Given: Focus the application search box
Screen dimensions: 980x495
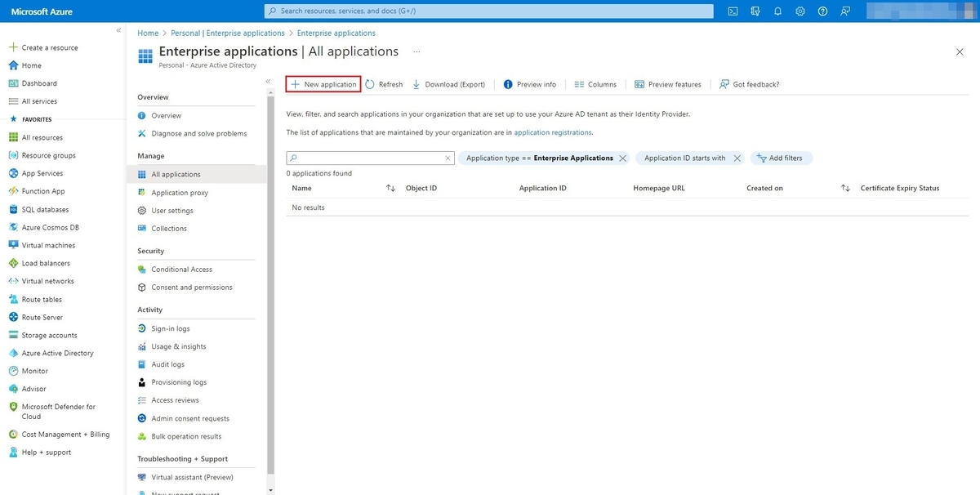Looking at the screenshot, I should [370, 158].
